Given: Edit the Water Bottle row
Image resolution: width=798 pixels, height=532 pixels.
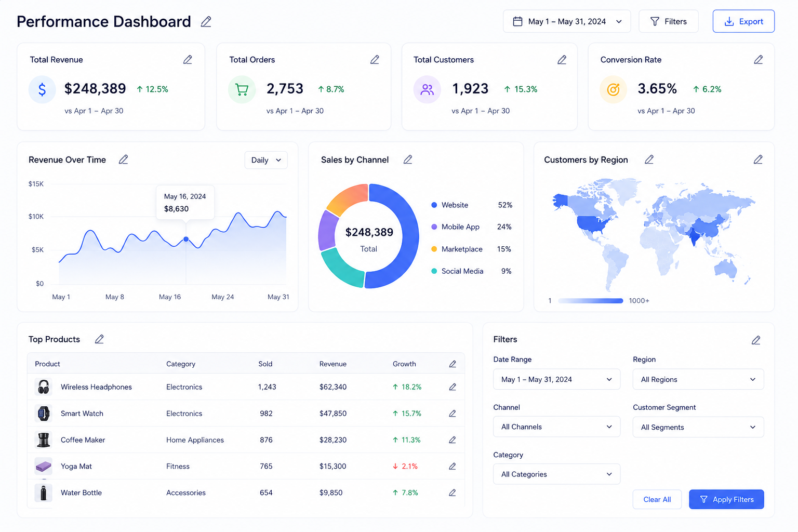Looking at the screenshot, I should coord(453,493).
